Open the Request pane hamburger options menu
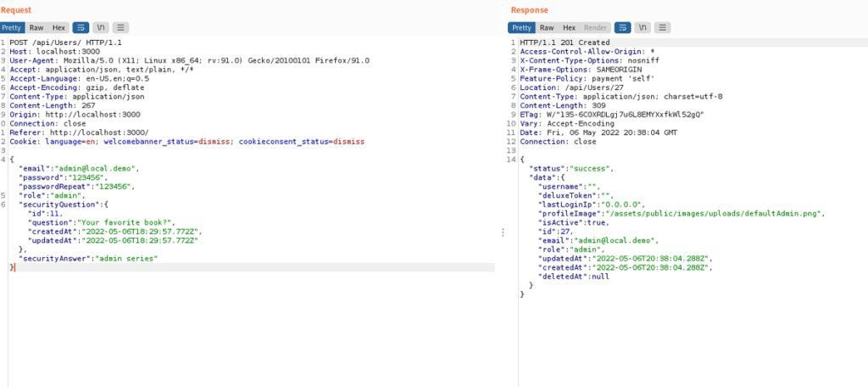This screenshot has height=387, width=868. click(121, 28)
